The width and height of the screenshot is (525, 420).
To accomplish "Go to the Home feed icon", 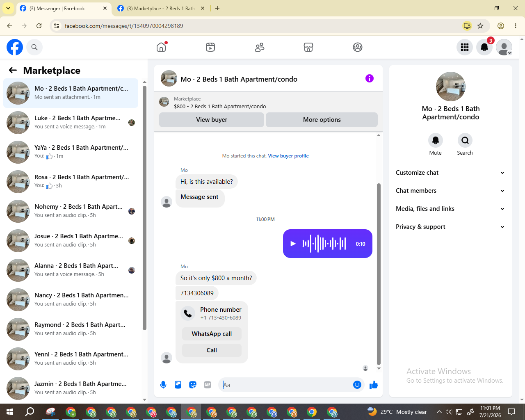I will tap(161, 47).
